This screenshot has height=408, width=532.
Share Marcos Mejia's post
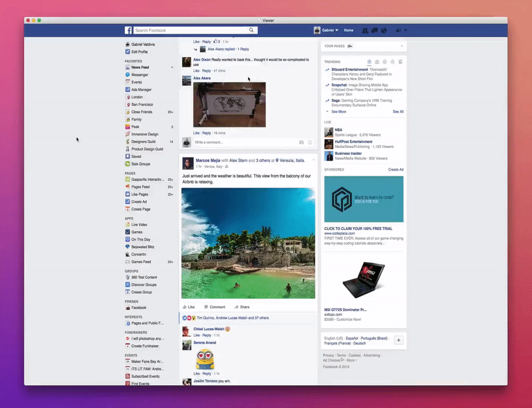click(x=242, y=307)
